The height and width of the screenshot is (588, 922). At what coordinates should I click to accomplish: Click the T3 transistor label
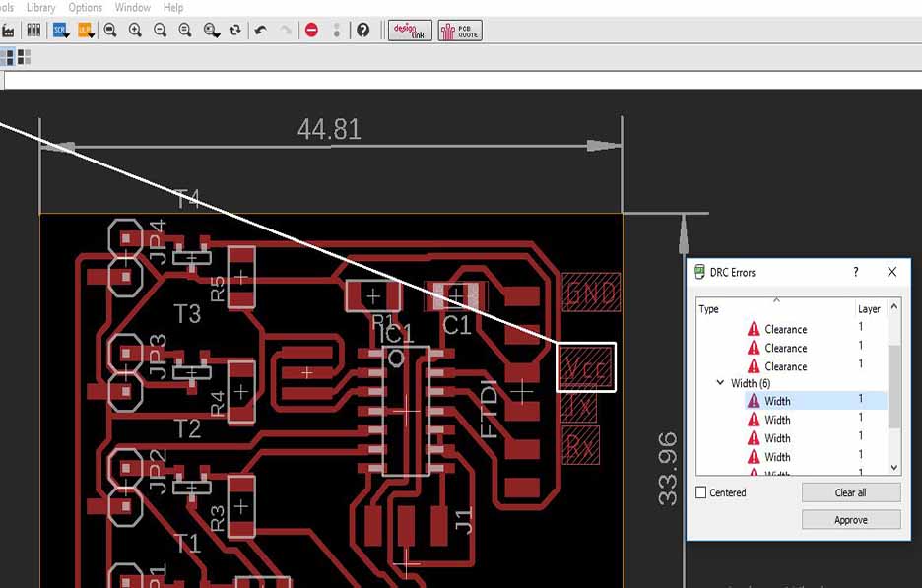click(x=187, y=314)
